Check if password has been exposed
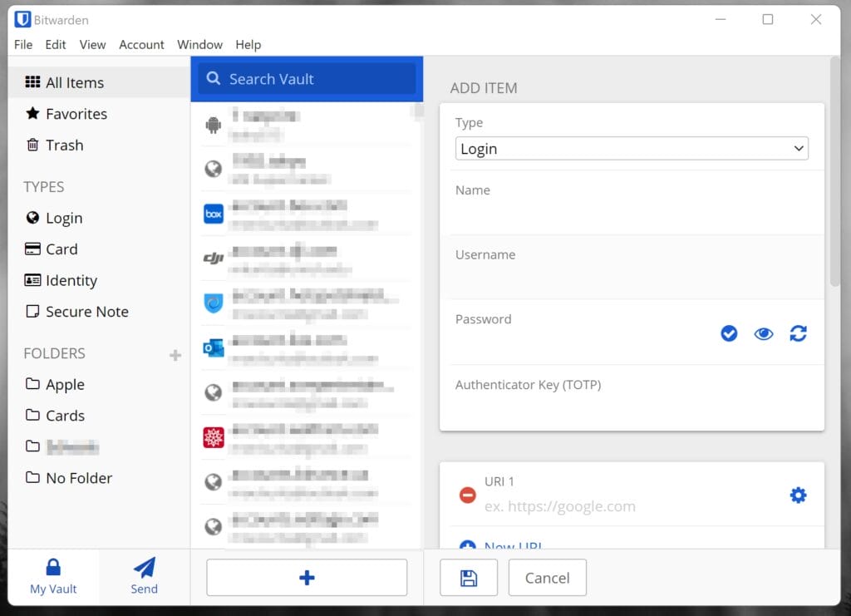Screen dimensions: 851x616 (729, 333)
